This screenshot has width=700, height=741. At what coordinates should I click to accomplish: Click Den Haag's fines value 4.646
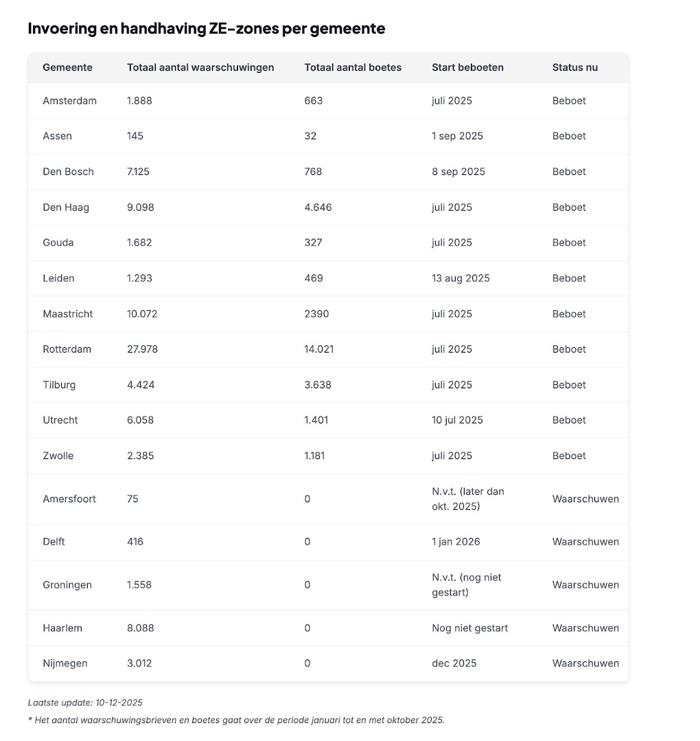tap(318, 207)
